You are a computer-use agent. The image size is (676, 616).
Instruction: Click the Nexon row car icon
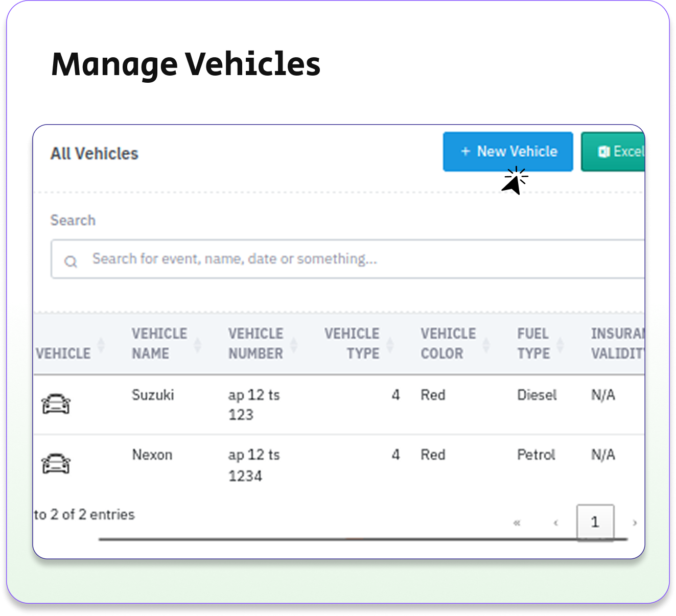[56, 464]
